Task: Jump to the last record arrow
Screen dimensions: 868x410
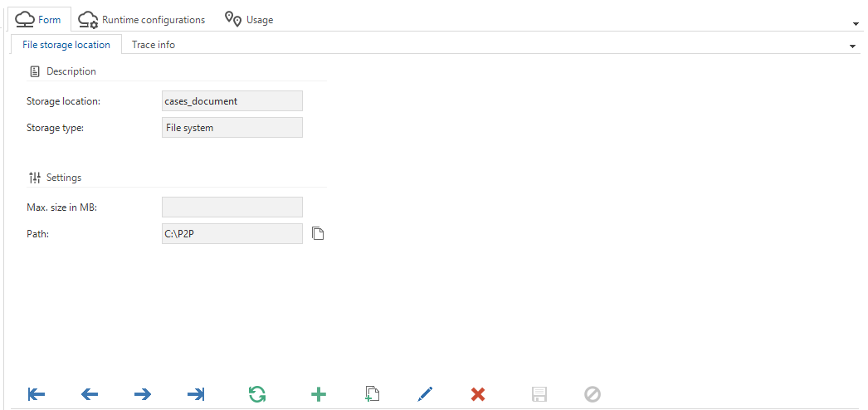Action: [x=196, y=394]
